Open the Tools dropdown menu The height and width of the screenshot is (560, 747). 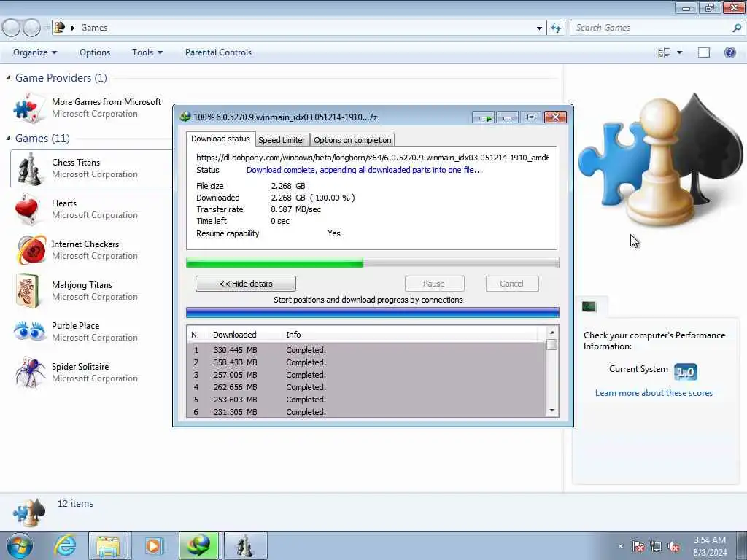tap(147, 52)
